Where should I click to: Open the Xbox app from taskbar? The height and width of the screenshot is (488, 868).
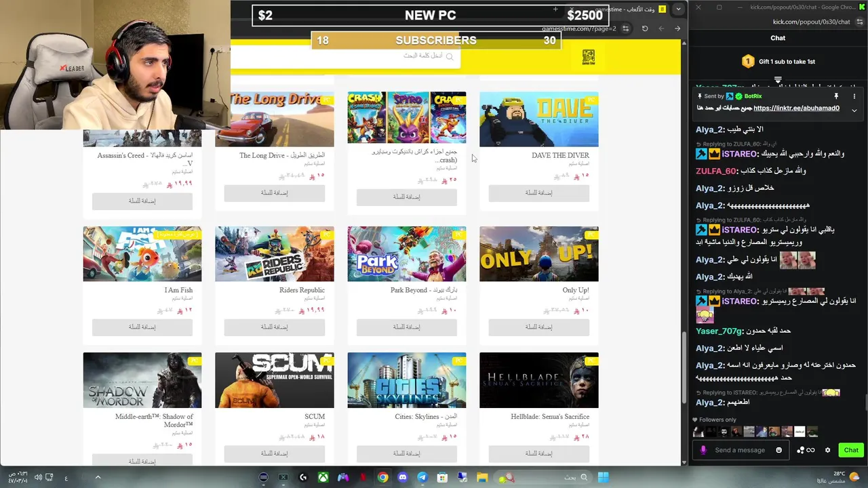click(x=323, y=477)
